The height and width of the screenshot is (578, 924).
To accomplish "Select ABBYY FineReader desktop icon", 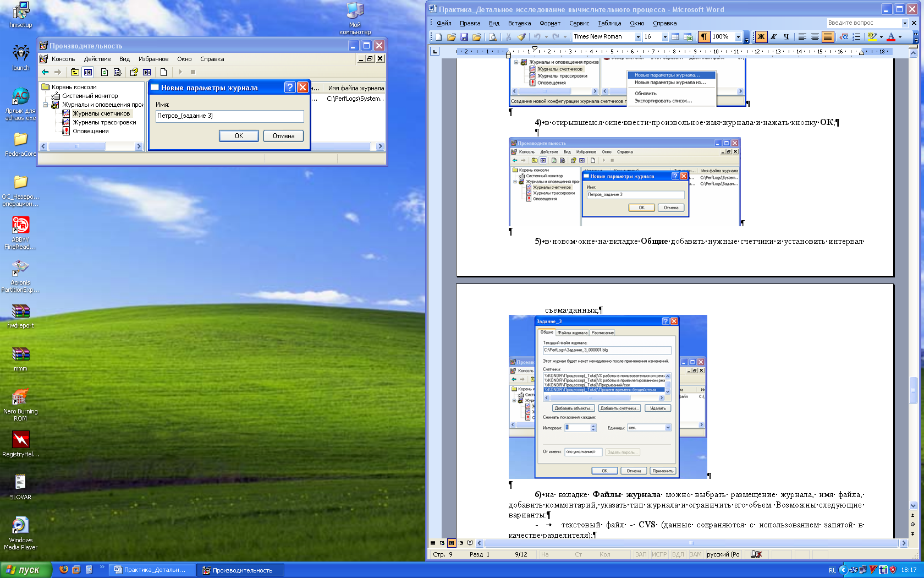I will 20,233.
